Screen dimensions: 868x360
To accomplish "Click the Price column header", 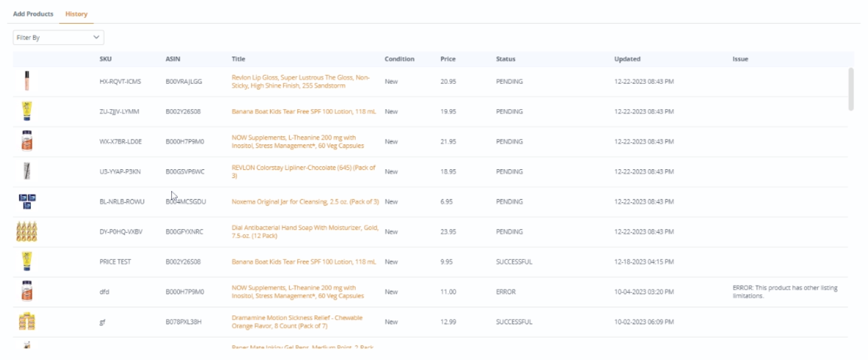I will point(448,59).
